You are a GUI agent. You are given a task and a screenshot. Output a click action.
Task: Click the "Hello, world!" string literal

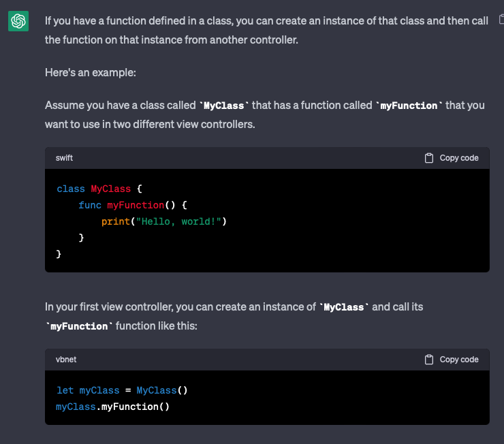178,221
